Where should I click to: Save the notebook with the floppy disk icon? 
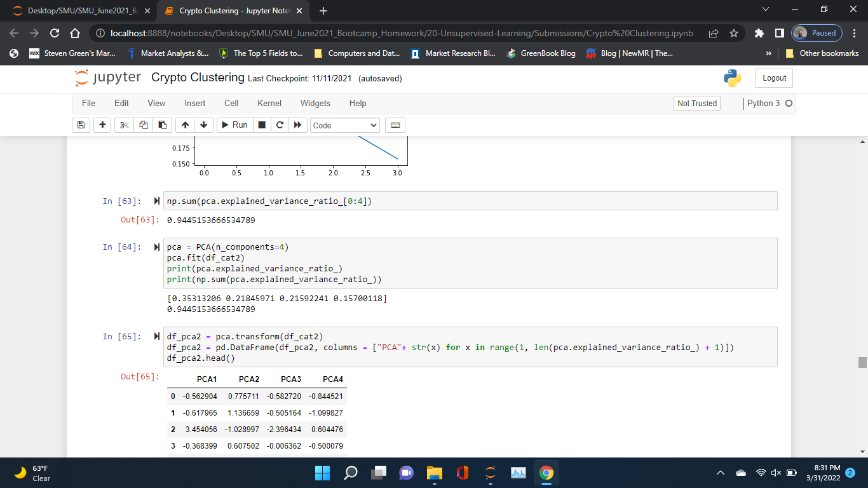[81, 125]
